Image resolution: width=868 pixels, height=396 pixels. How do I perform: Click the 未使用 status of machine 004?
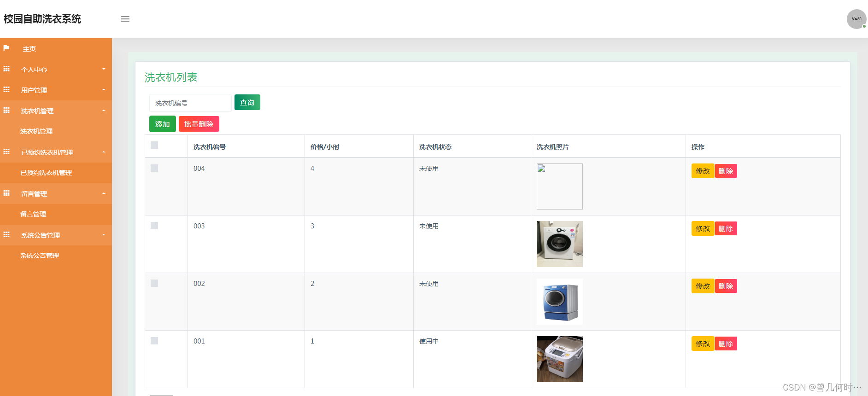tap(429, 169)
